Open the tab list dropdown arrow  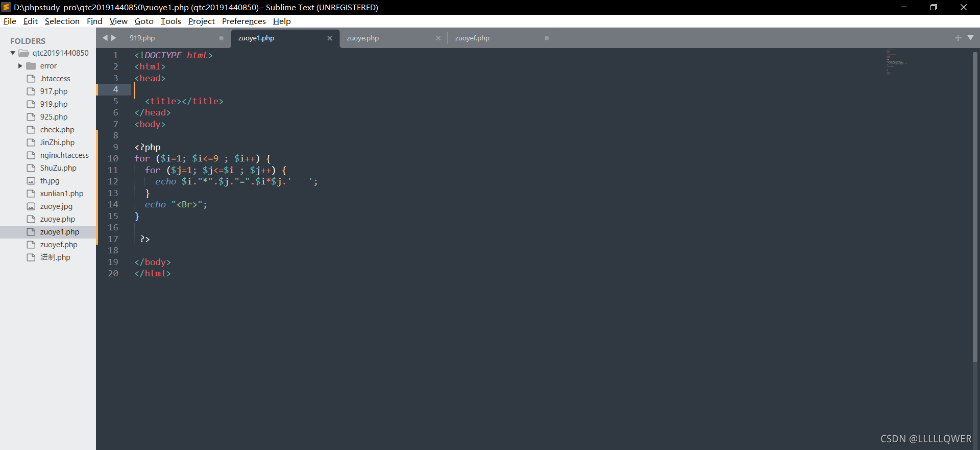(x=970, y=38)
